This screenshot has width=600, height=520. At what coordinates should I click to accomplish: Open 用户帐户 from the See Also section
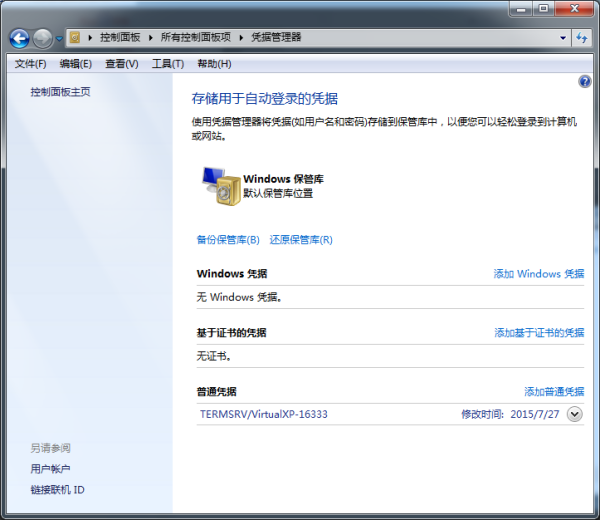[51, 469]
